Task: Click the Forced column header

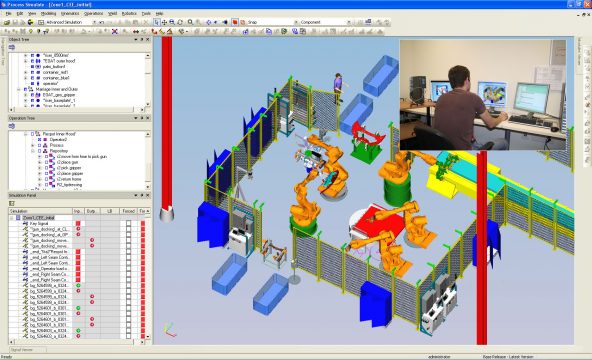Action: 129,211
